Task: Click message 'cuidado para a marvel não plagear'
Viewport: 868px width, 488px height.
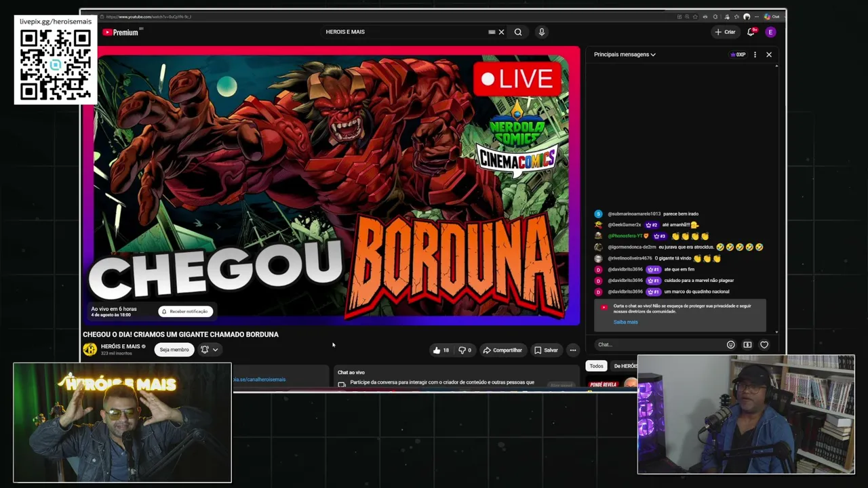Action: point(698,281)
